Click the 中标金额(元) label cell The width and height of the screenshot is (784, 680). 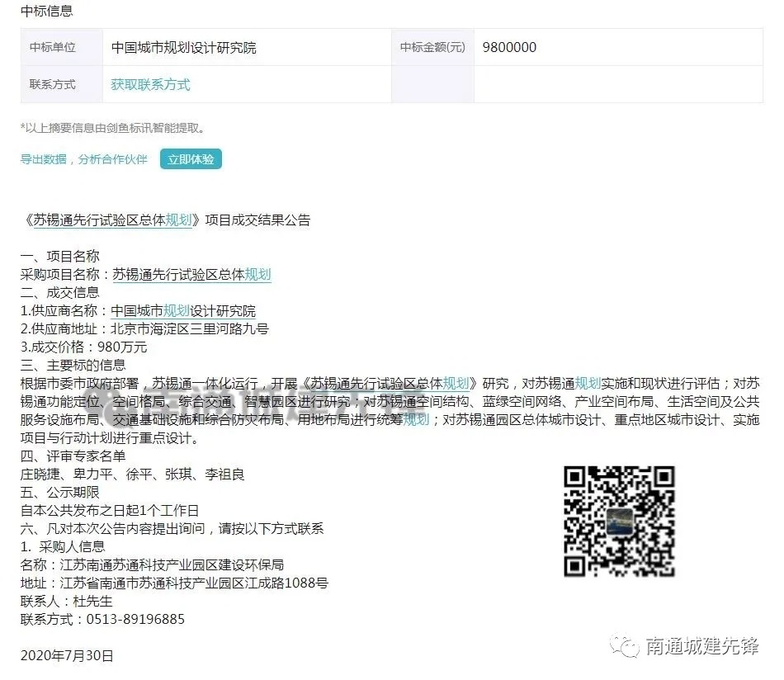432,48
